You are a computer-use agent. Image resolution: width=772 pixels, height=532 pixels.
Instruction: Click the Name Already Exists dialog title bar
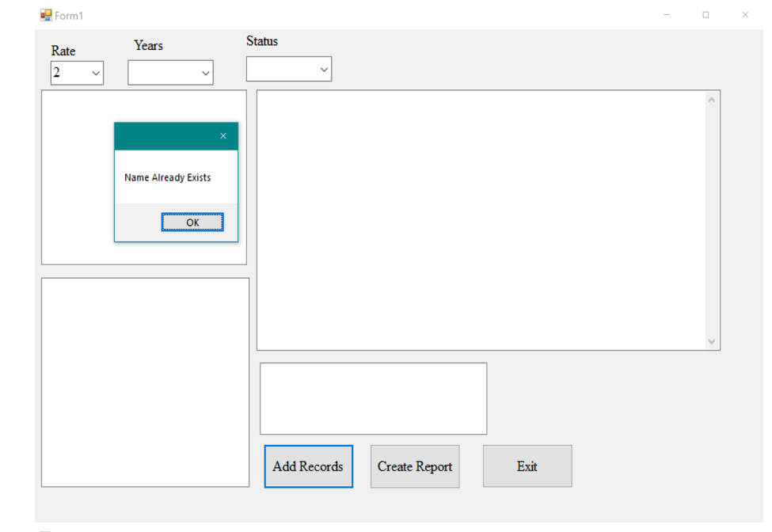coord(158,135)
